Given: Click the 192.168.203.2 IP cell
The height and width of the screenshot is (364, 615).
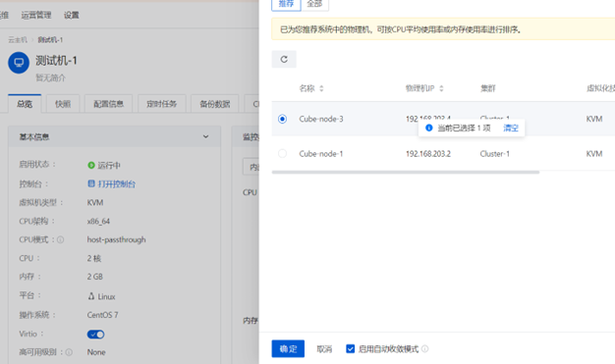Looking at the screenshot, I should click(428, 154).
